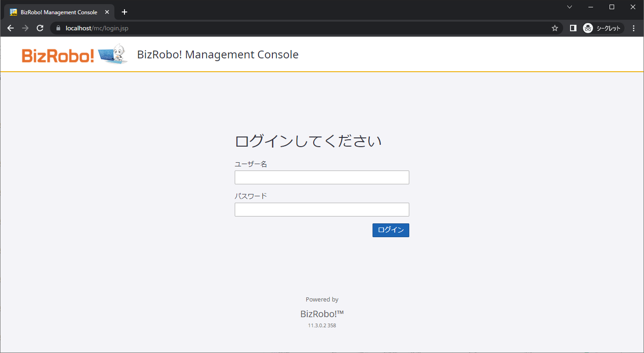
Task: Click the ログインしてください heading
Action: point(308,141)
